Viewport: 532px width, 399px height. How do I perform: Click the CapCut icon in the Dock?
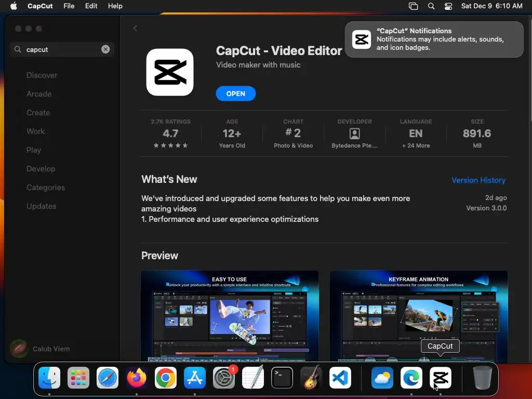pyautogui.click(x=441, y=378)
